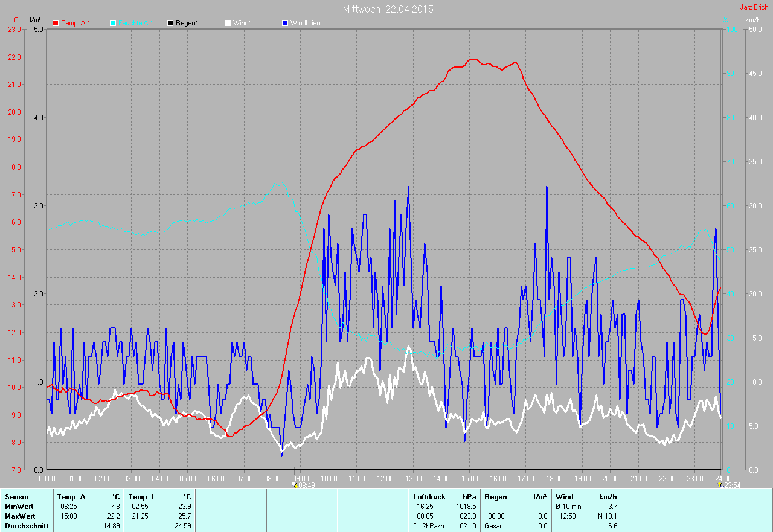Click the minimum indoor temperature value 23.9
This screenshot has height=532, width=773.
[x=184, y=507]
